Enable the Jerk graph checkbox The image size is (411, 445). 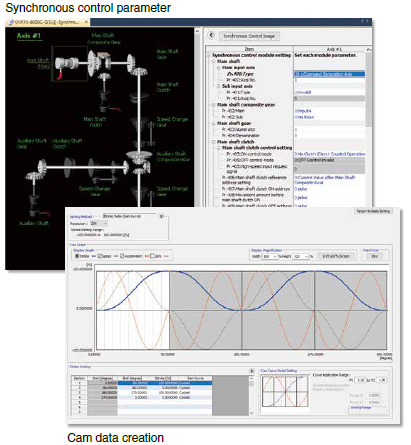point(152,256)
